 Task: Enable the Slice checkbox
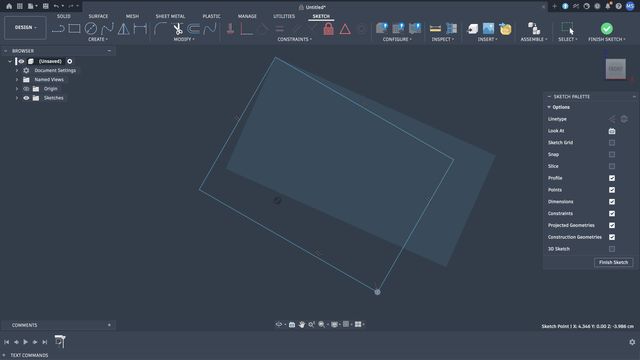[611, 166]
